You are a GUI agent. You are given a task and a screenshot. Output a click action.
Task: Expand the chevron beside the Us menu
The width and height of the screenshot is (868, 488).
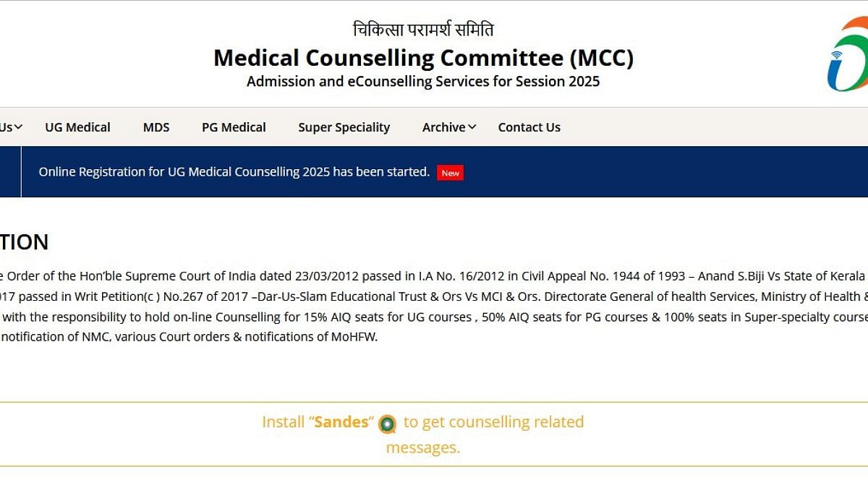pos(18,127)
